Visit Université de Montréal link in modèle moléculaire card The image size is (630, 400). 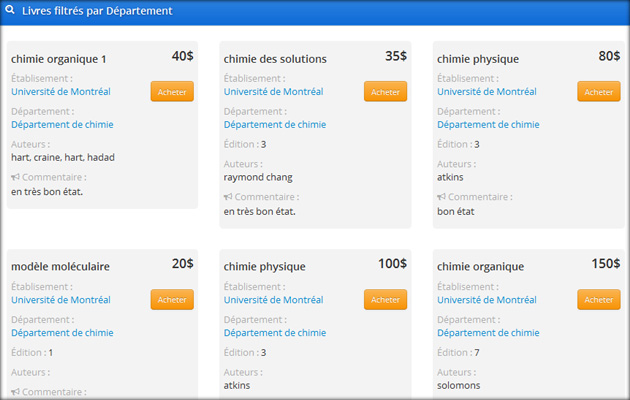60,300
